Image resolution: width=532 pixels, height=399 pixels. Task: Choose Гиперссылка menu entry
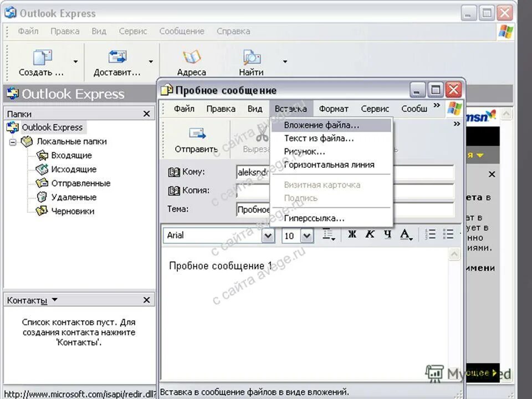331,218
